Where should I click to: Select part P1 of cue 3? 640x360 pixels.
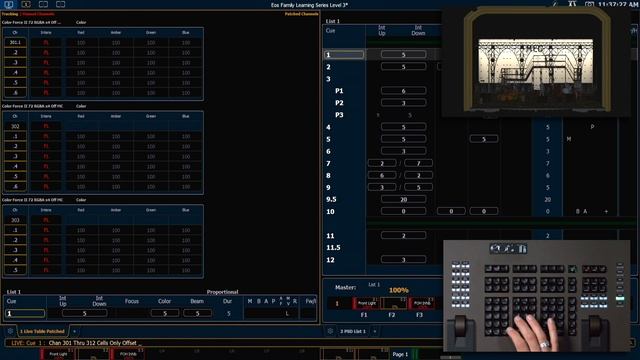[339, 91]
